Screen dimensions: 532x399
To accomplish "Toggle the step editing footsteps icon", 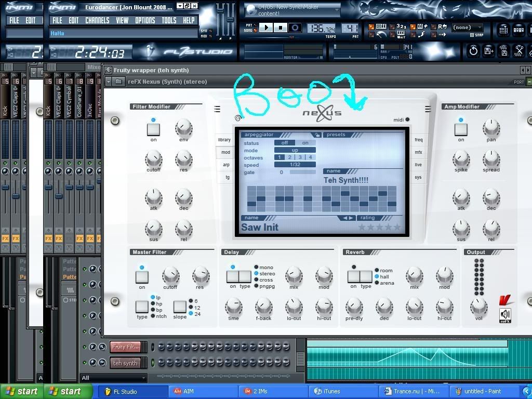I will tap(422, 34).
